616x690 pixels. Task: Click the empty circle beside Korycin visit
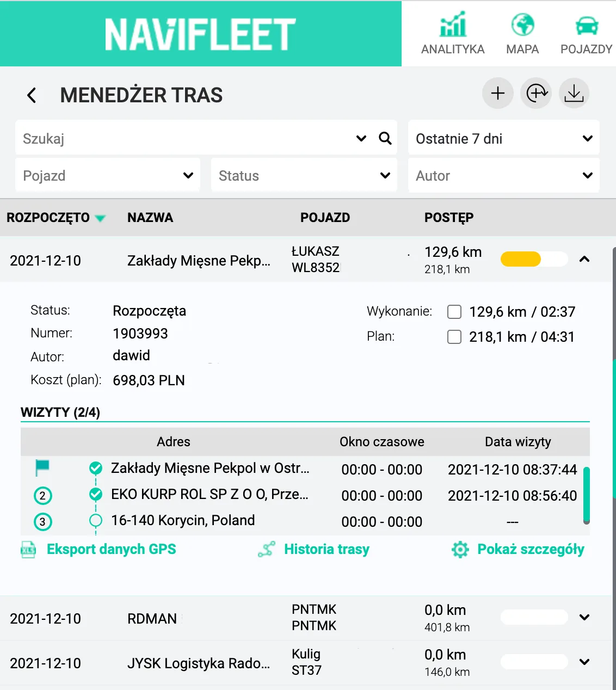[x=96, y=520]
